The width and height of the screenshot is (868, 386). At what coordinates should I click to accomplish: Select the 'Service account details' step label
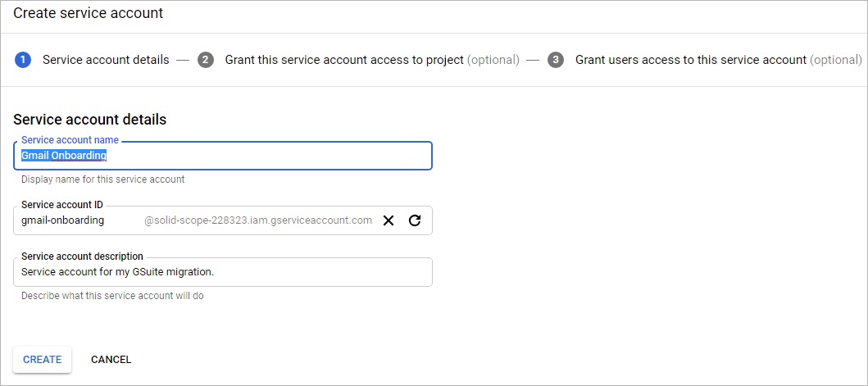point(106,60)
